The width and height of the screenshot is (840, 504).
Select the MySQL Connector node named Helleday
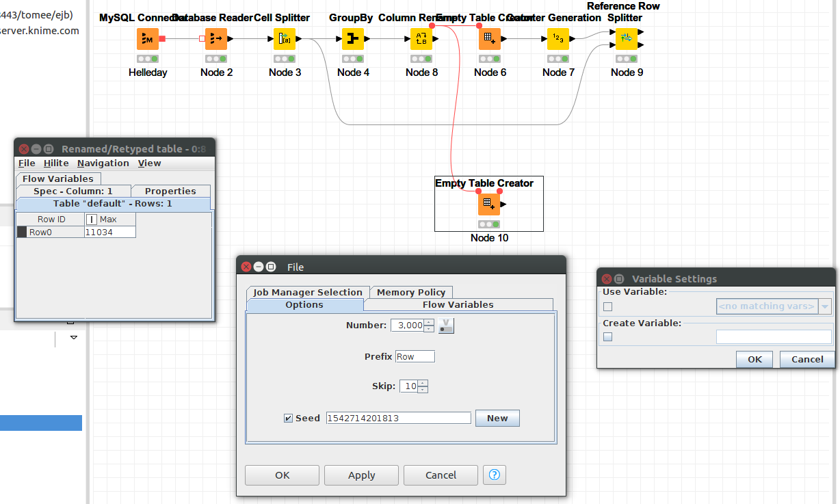pos(147,39)
